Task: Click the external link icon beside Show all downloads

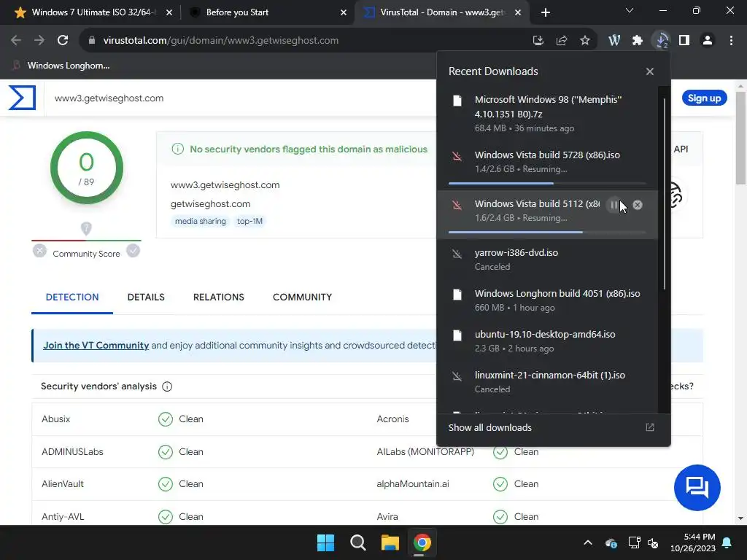Action: coord(650,427)
